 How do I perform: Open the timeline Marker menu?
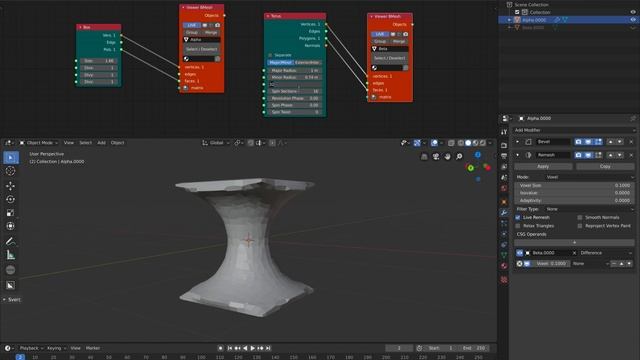coord(93,348)
